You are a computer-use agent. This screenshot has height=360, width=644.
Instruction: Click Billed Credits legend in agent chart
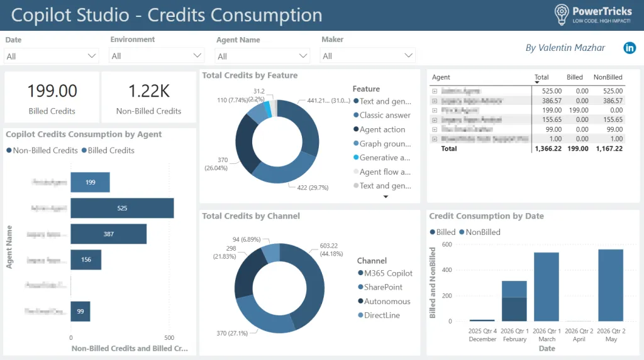[108, 150]
